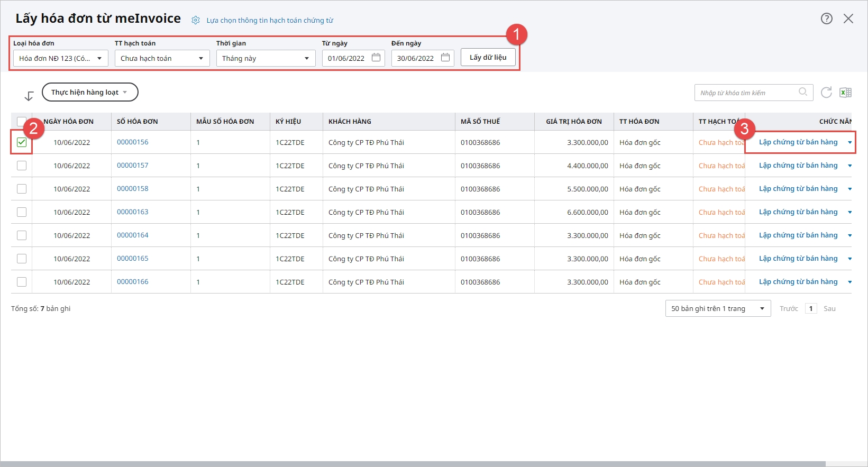This screenshot has width=868, height=467.
Task: Open the Thực hiện hàng loạt menu
Action: (x=89, y=92)
